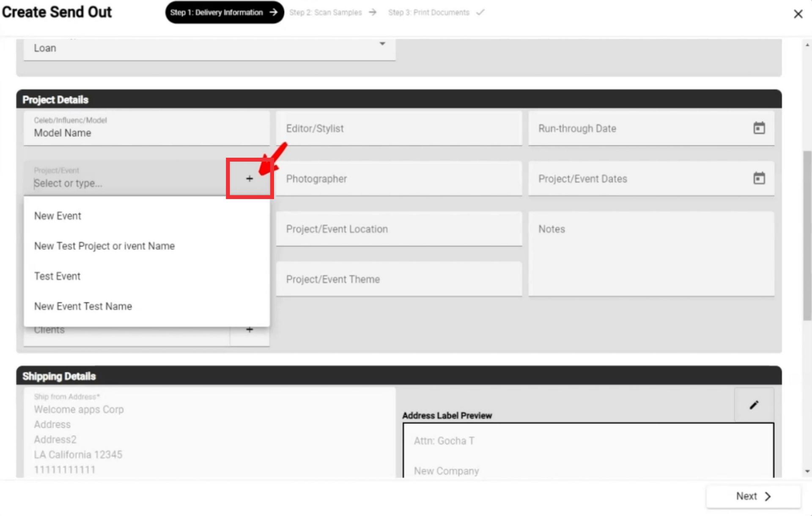This screenshot has width=812, height=516.
Task: Click the pencil edit icon for address label
Action: click(754, 405)
